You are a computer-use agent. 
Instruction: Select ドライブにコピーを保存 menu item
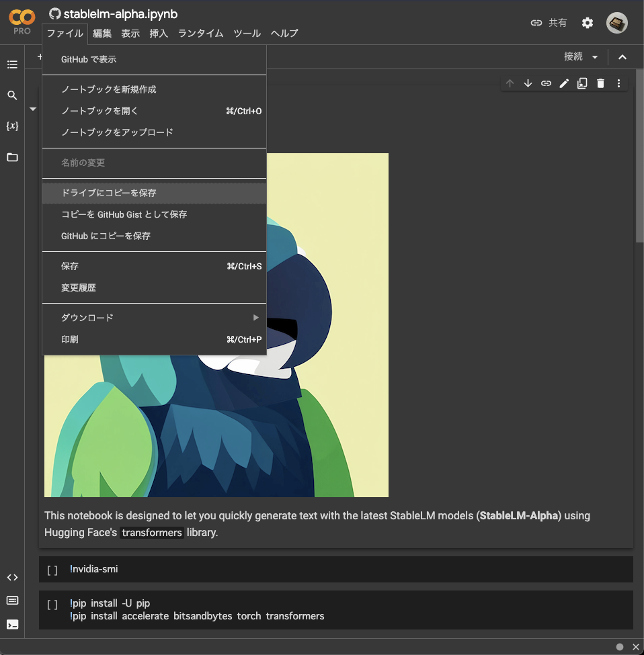154,193
